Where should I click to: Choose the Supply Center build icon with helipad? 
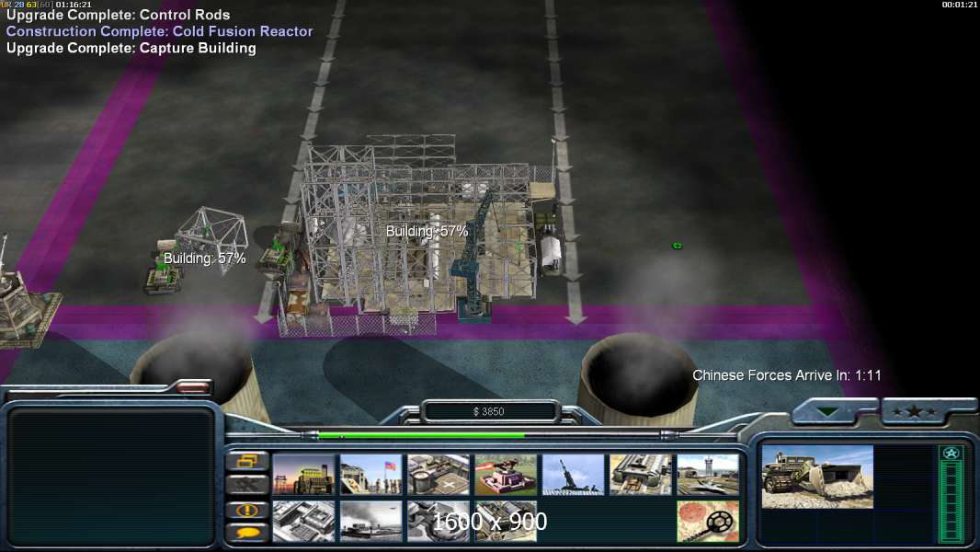pos(439,475)
